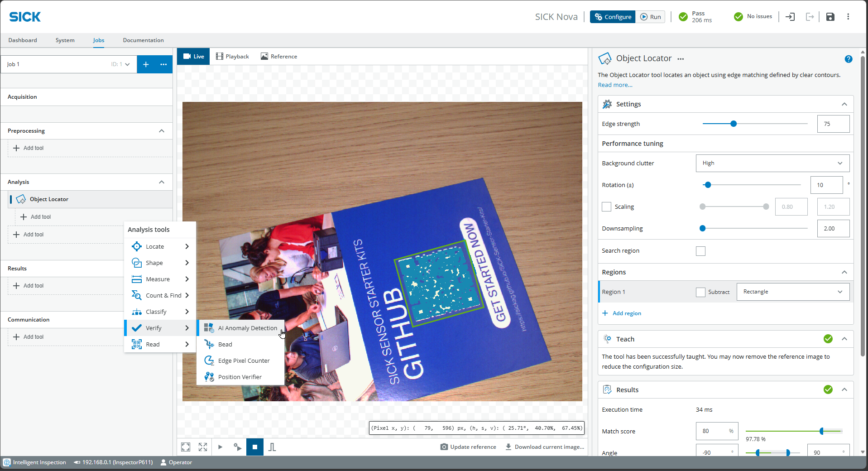Click the Measure tool icon
This screenshot has height=471, width=868.
coord(136,279)
